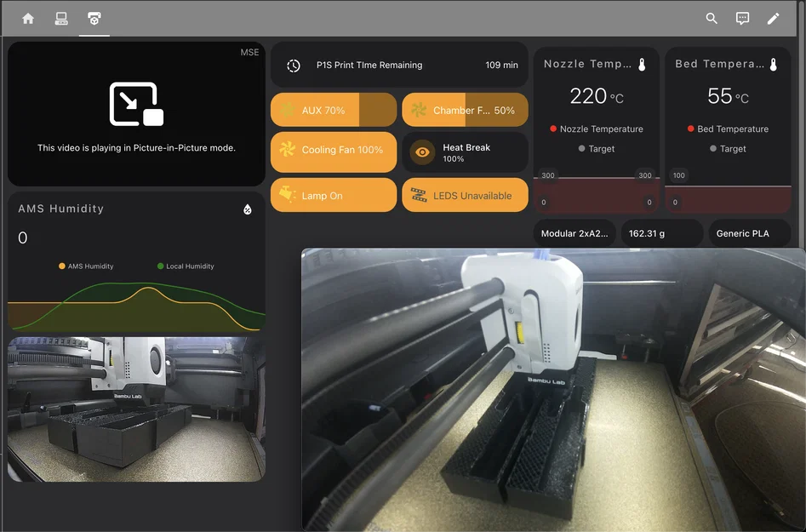Click the AMS Humidity card title
The image size is (806, 532).
click(x=61, y=209)
